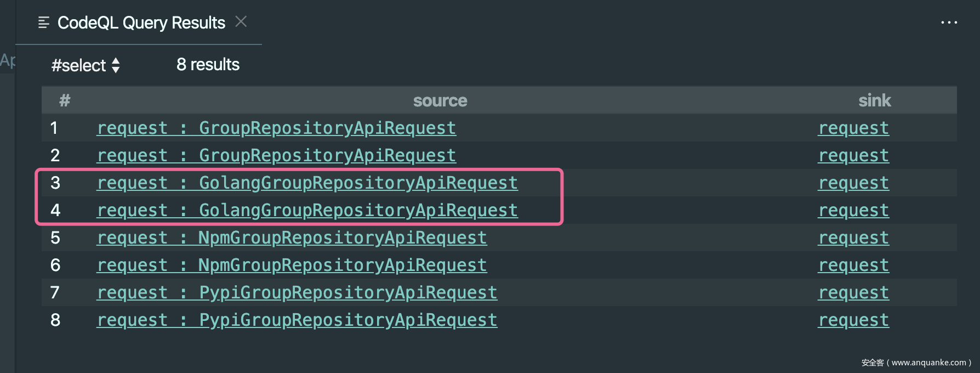Click the source column header

(x=440, y=100)
